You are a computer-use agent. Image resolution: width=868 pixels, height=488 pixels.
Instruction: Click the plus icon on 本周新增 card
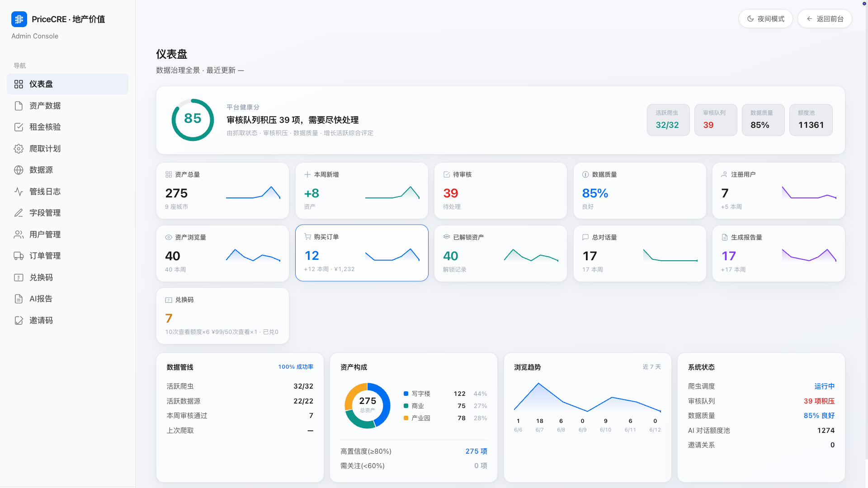(x=307, y=174)
